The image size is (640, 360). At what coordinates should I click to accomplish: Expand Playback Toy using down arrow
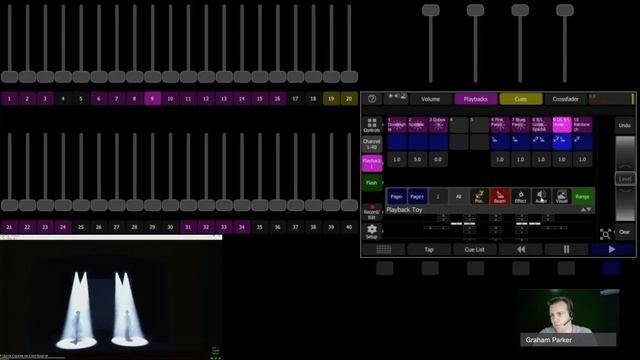[x=589, y=209]
